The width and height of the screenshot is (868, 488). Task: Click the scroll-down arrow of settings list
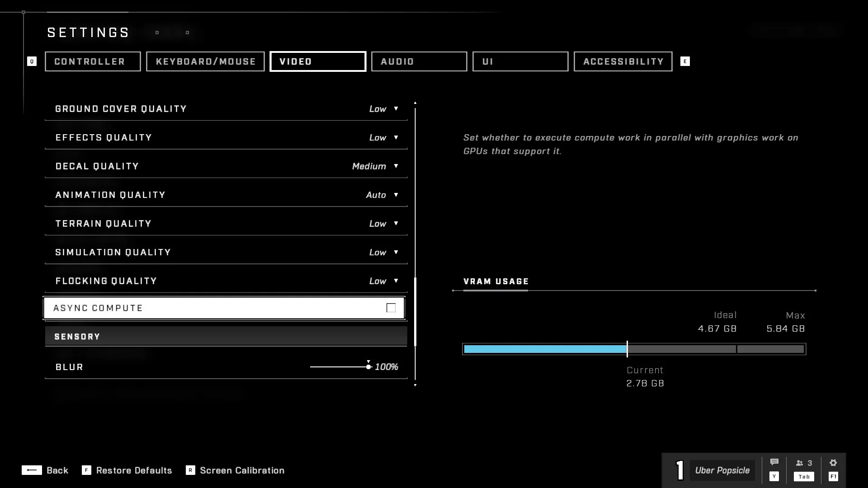pos(415,385)
